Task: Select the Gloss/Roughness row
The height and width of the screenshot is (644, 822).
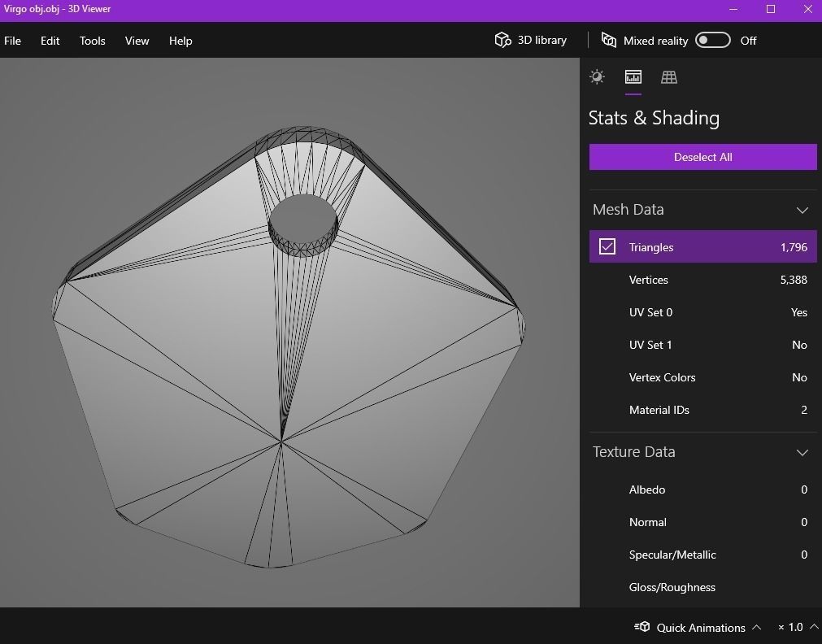Action: pos(702,587)
